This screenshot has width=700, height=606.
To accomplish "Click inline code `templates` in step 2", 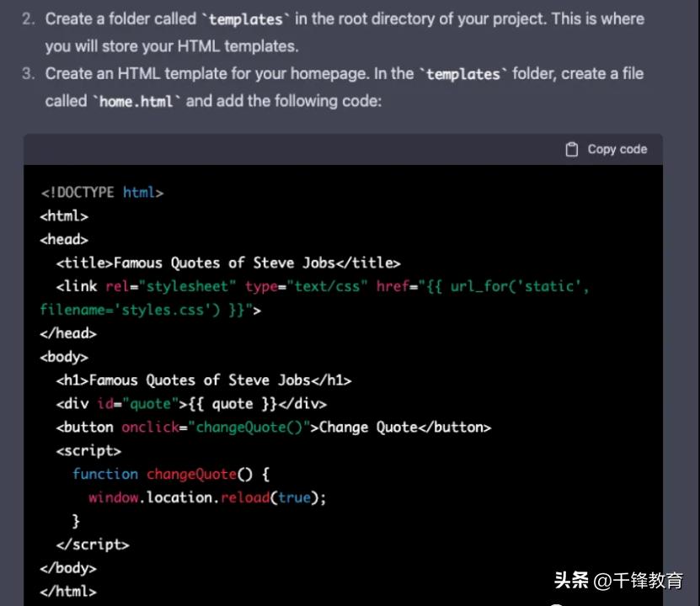I will [245, 19].
